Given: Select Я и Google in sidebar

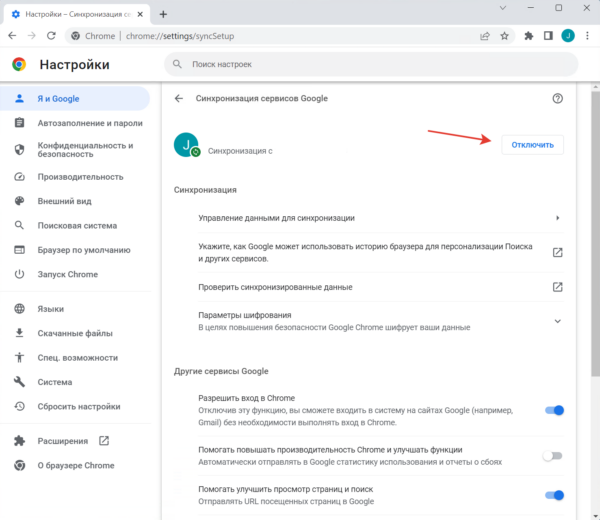Looking at the screenshot, I should pos(75,98).
